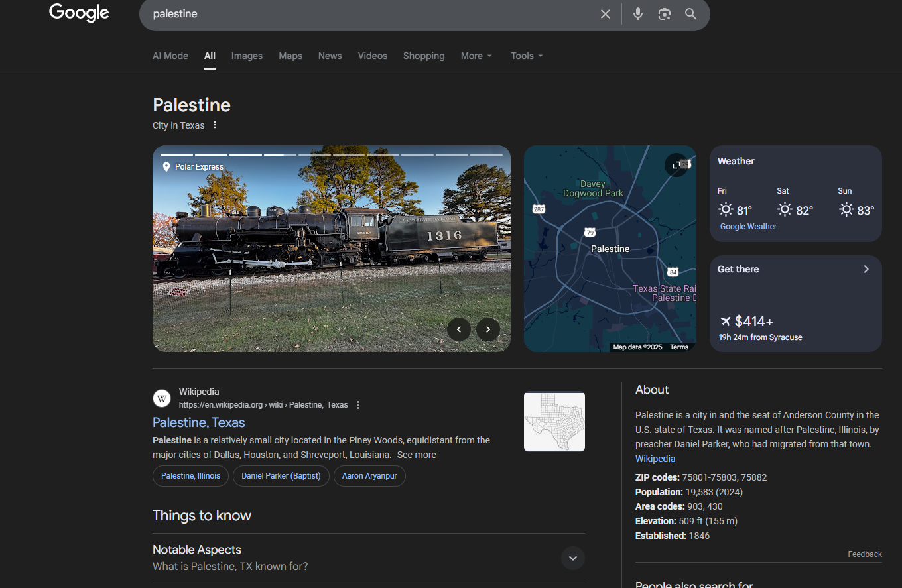Start a voice search with the microphone

point(637,14)
